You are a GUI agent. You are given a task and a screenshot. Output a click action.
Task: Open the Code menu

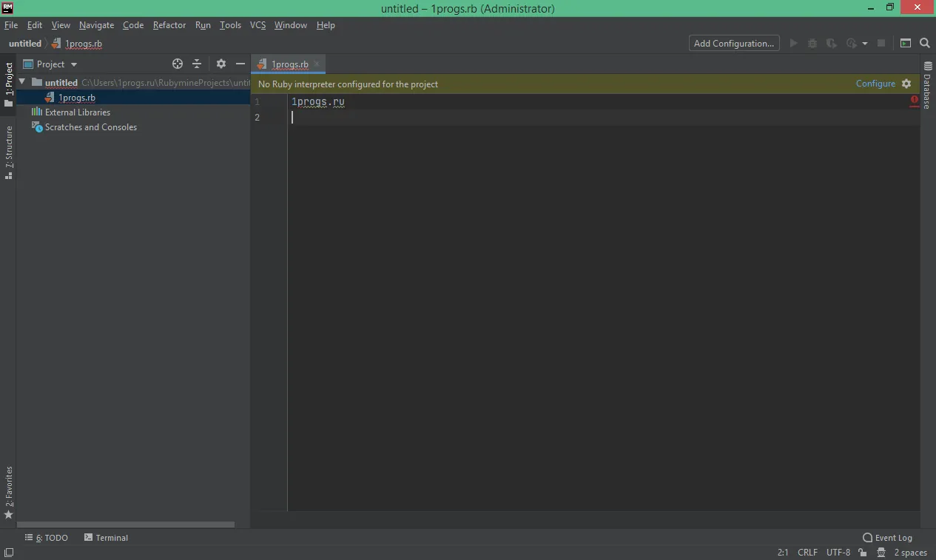[x=133, y=25]
